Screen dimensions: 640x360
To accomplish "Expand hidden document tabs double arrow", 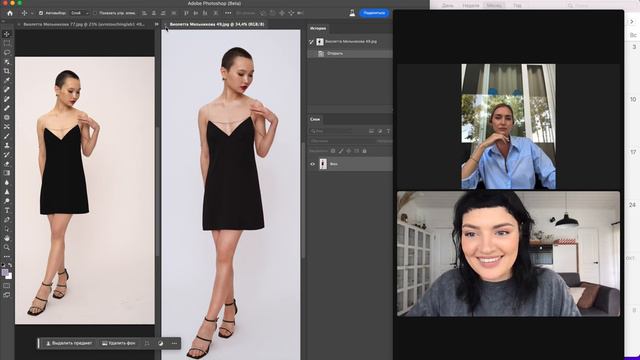I will (x=157, y=24).
